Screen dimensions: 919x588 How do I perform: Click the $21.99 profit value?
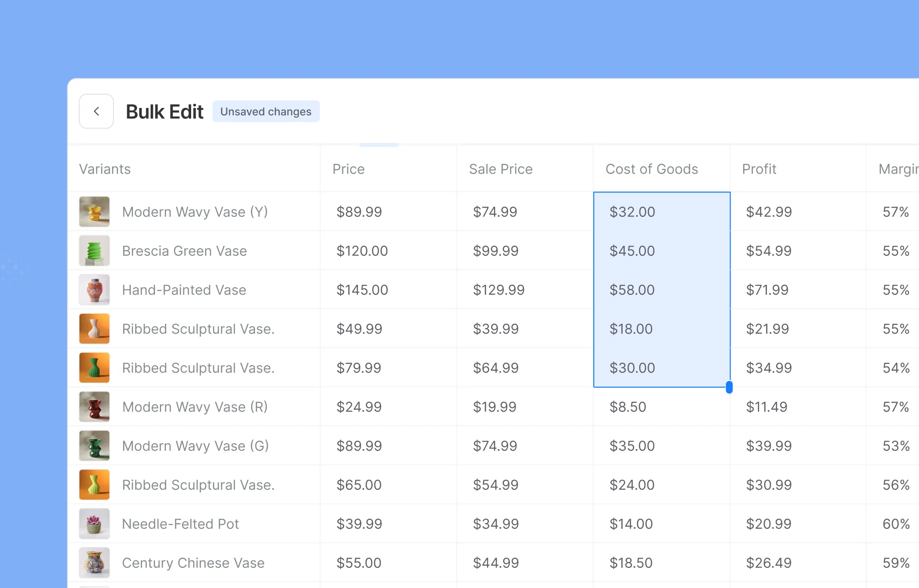point(767,329)
